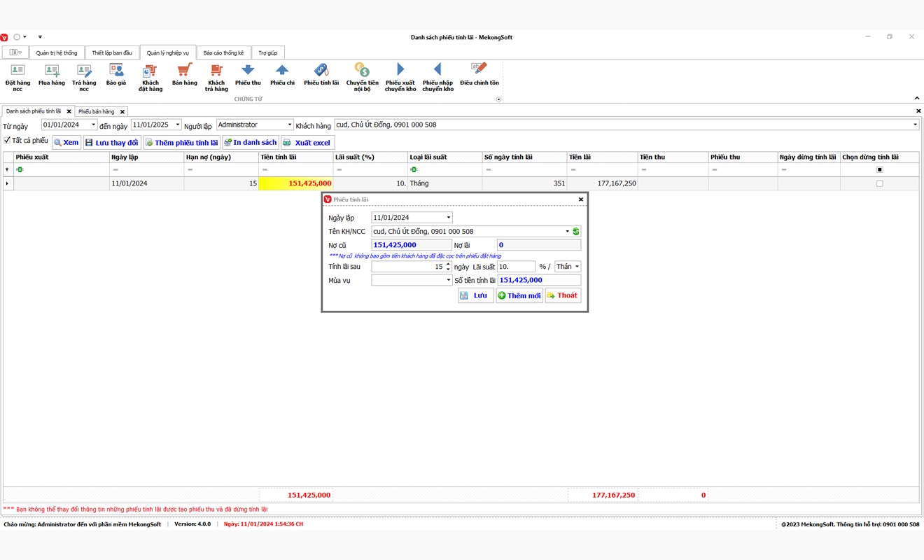Switch to Phiếu bán hàng document tab
The height and width of the screenshot is (560, 924).
(x=96, y=111)
